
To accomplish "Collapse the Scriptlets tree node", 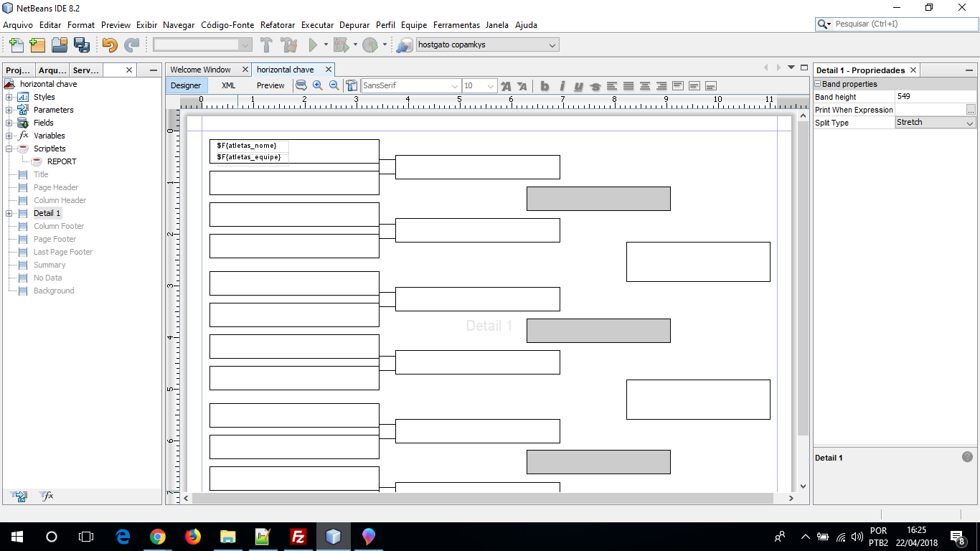I will click(9, 149).
